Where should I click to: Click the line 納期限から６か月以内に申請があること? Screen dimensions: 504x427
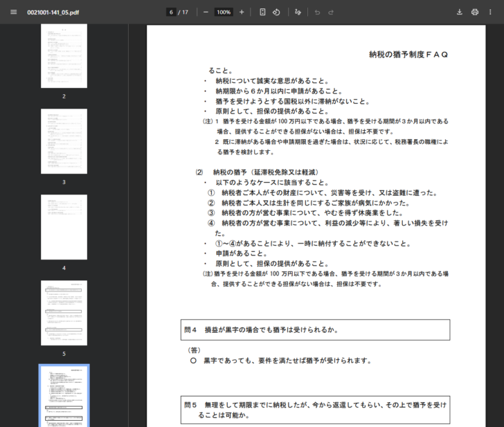tap(279, 91)
